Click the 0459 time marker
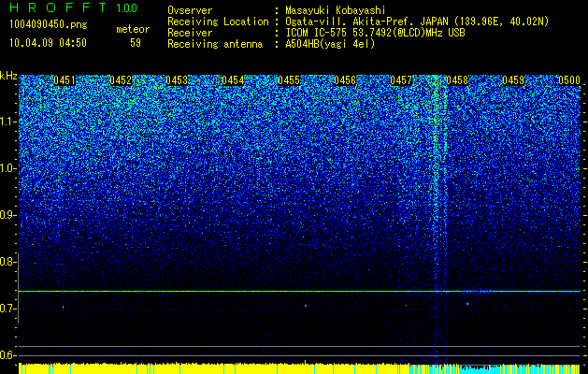 click(513, 80)
